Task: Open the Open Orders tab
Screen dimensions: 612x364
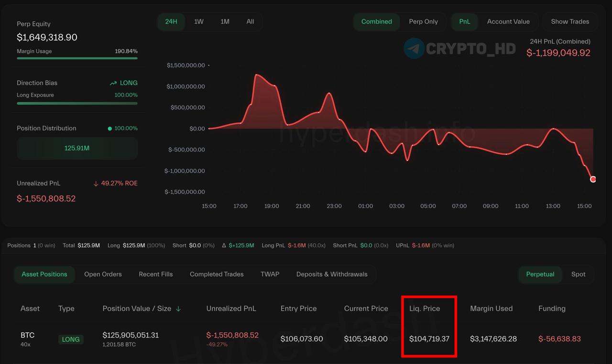Action: coord(103,274)
